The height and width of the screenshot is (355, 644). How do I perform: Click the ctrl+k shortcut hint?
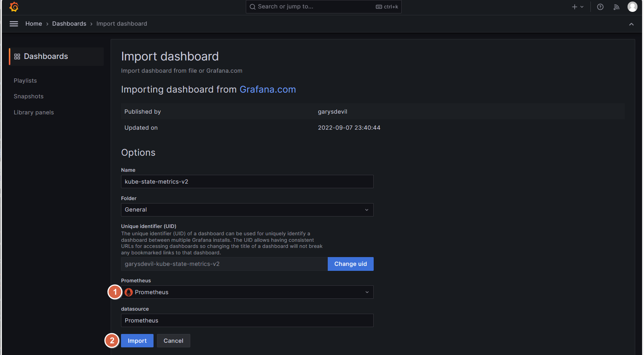pyautogui.click(x=387, y=7)
